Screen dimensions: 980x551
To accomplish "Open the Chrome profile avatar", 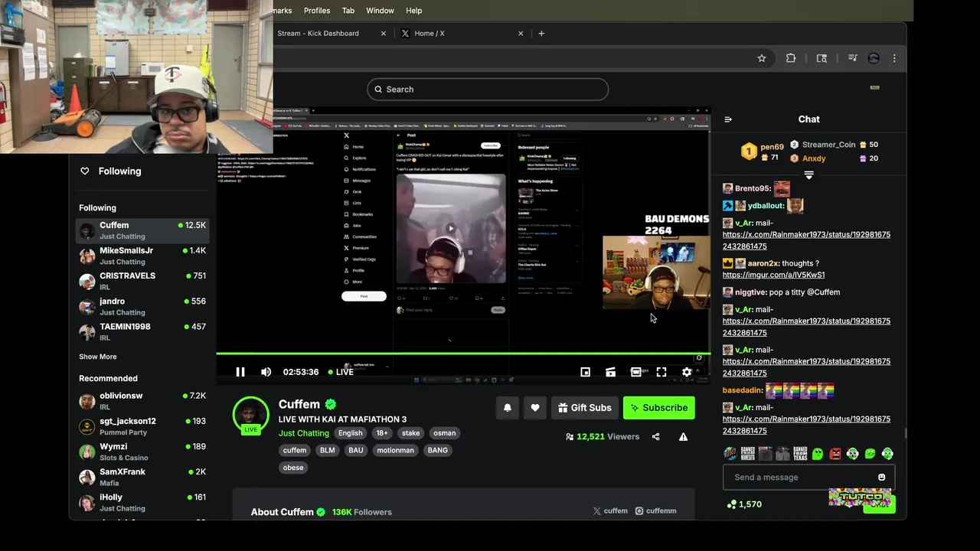I will pos(874,58).
